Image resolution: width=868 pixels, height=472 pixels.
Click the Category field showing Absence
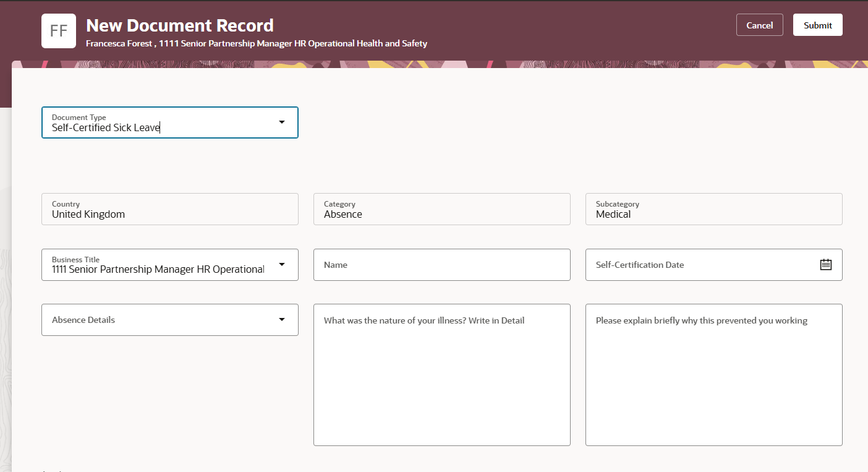click(442, 209)
